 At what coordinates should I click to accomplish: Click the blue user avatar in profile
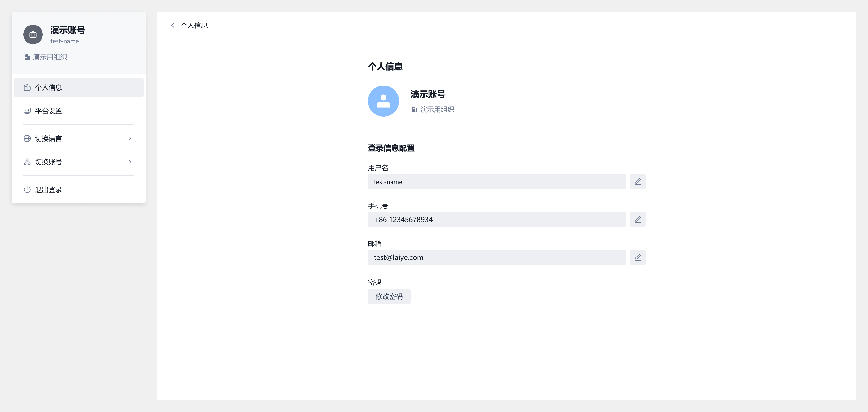pos(383,101)
